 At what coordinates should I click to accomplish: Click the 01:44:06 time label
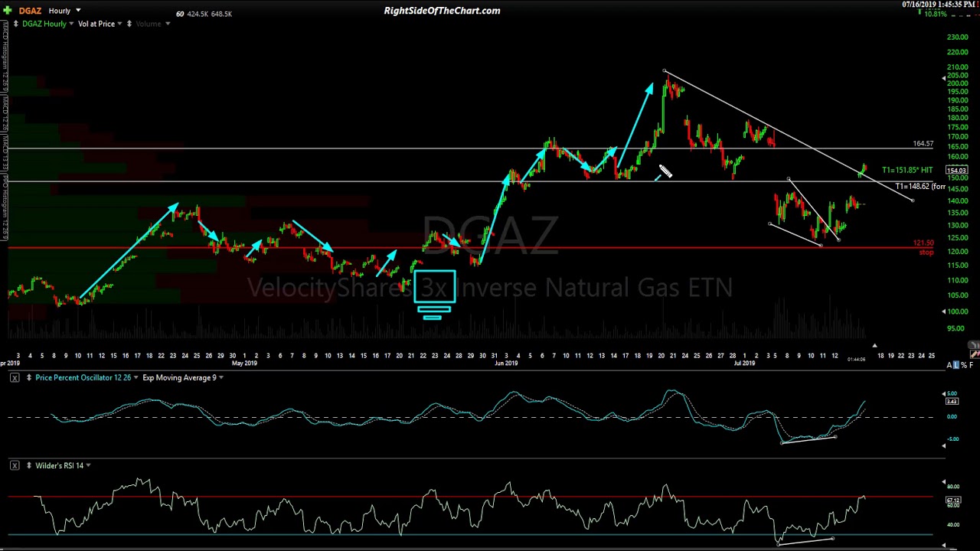(856, 360)
